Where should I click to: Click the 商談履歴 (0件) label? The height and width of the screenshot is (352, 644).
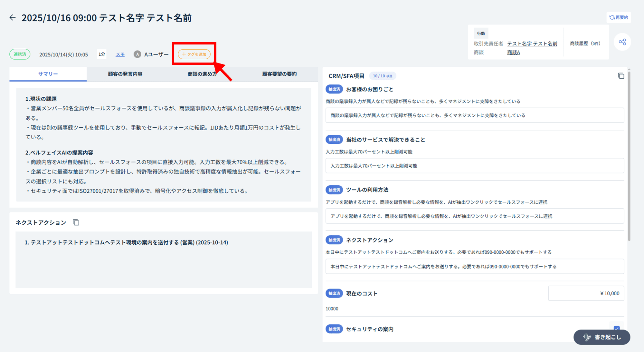pyautogui.click(x=585, y=44)
